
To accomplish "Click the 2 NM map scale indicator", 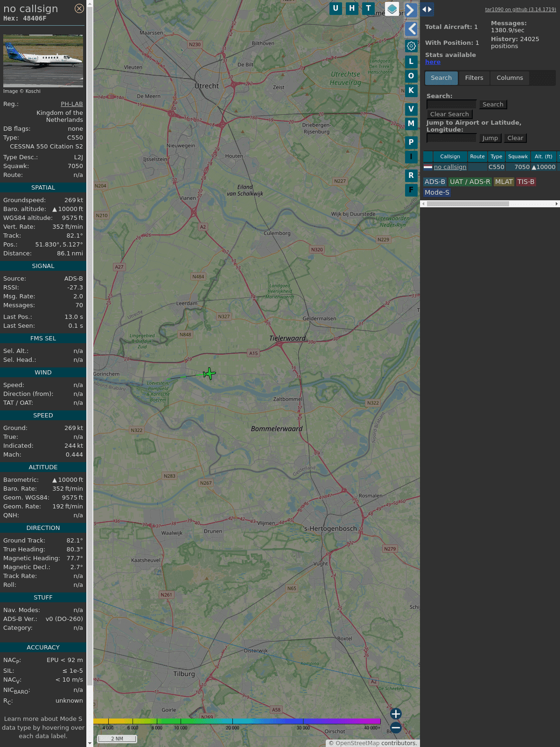I will [x=117, y=739].
